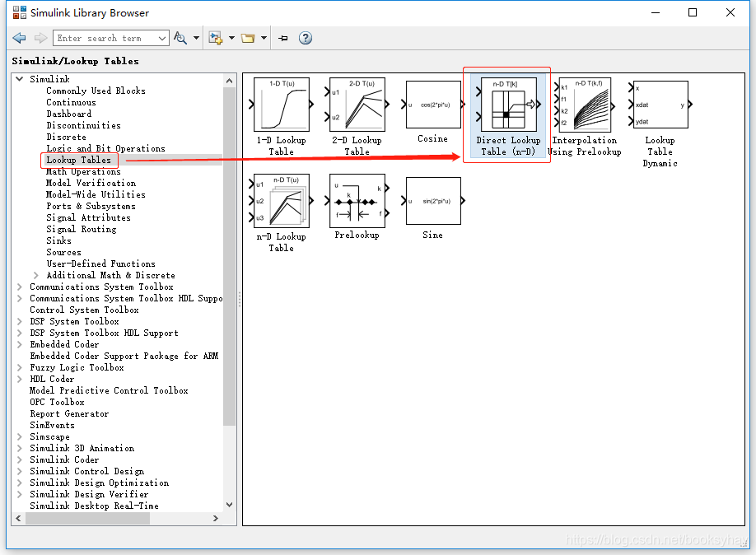The height and width of the screenshot is (555, 756).
Task: Select Logic and Bit Operations library
Action: tap(105, 148)
